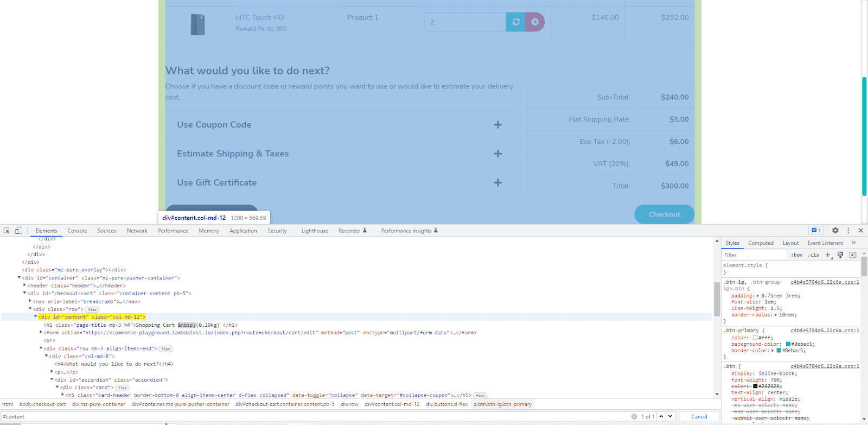868x425 pixels.
Task: Jump to previous search result
Action: [661, 416]
